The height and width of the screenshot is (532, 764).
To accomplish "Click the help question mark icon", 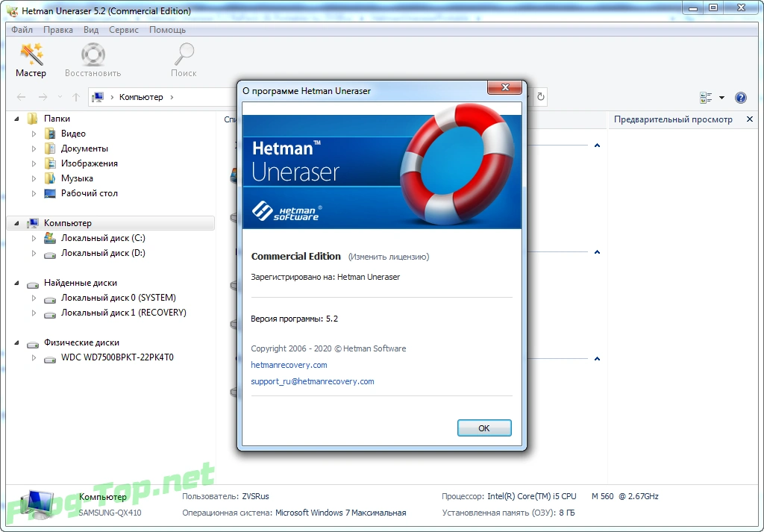I will tap(741, 98).
